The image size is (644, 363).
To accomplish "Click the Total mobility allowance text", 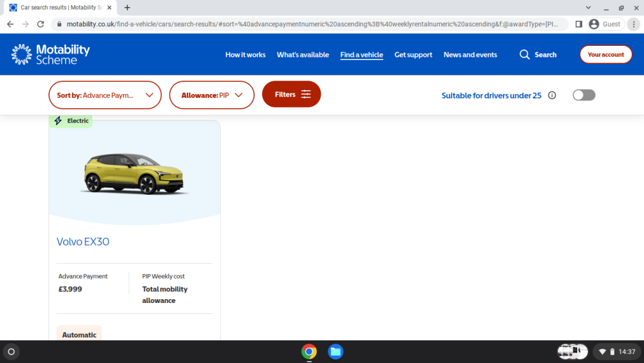I will (x=165, y=295).
